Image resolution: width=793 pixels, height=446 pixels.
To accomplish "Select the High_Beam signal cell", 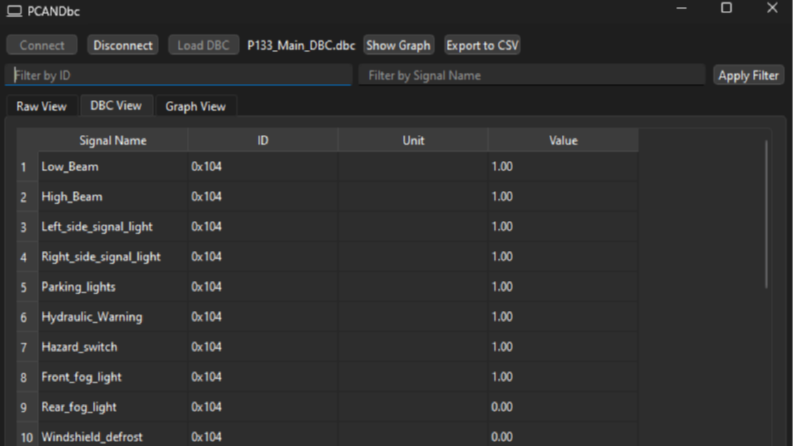I will pos(113,197).
